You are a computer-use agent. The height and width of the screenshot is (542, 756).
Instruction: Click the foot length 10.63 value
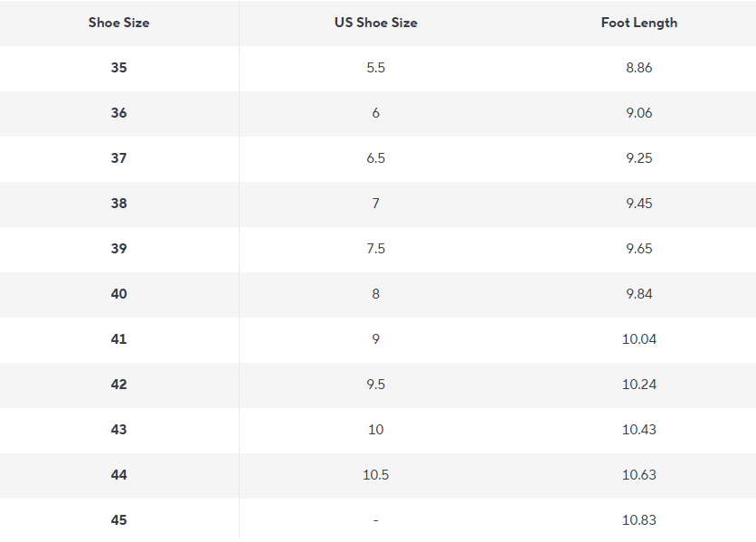tap(638, 475)
